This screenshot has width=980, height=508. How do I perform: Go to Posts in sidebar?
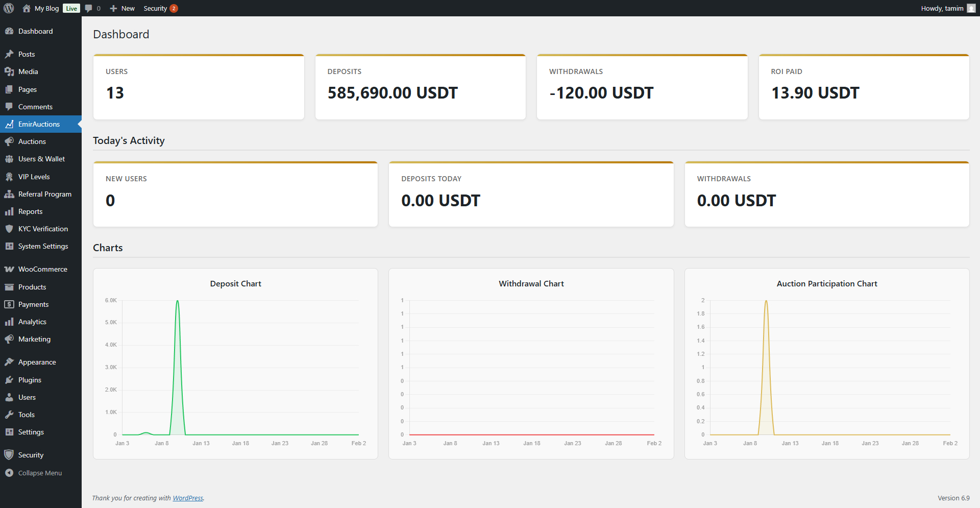click(x=41, y=54)
